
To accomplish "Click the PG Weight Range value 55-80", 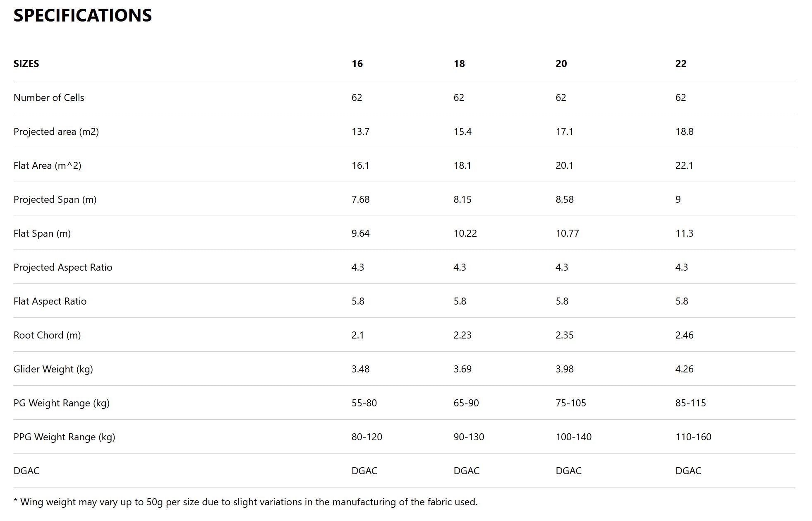I will (364, 403).
